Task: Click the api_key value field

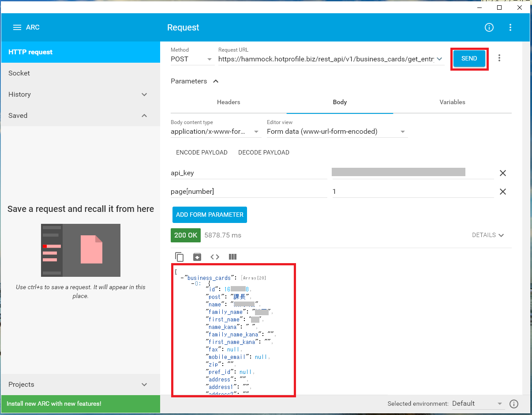Action: tap(413, 173)
